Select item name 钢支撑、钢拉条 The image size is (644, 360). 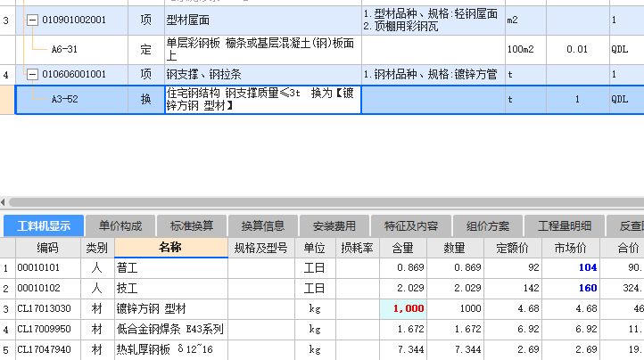(x=203, y=74)
